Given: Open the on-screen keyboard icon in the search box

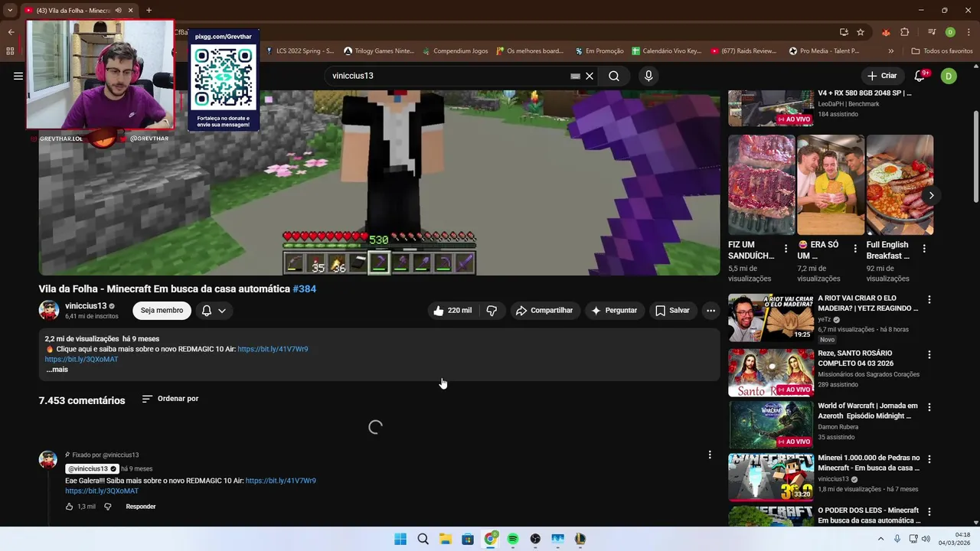Looking at the screenshot, I should (576, 76).
